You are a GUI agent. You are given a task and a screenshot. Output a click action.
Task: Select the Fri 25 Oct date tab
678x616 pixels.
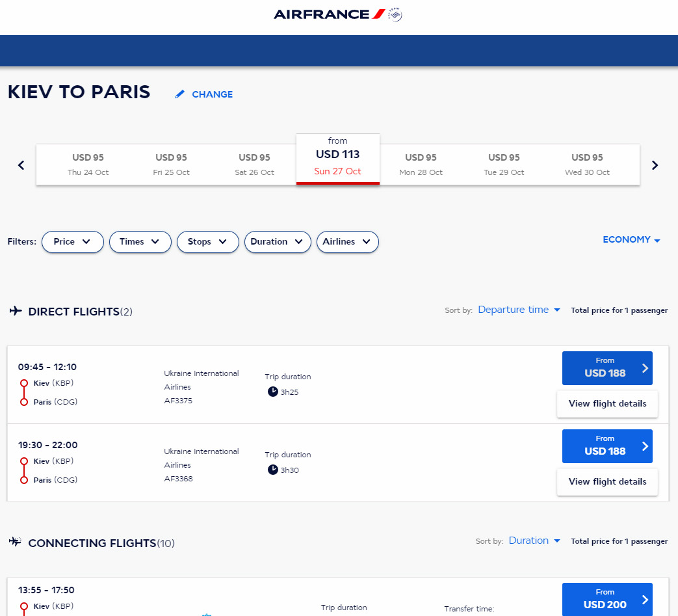point(171,165)
